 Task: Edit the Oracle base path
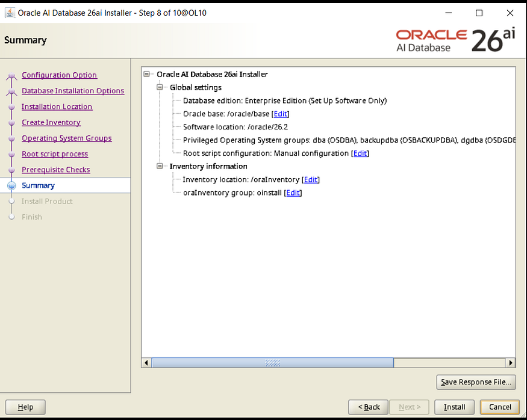(x=280, y=114)
